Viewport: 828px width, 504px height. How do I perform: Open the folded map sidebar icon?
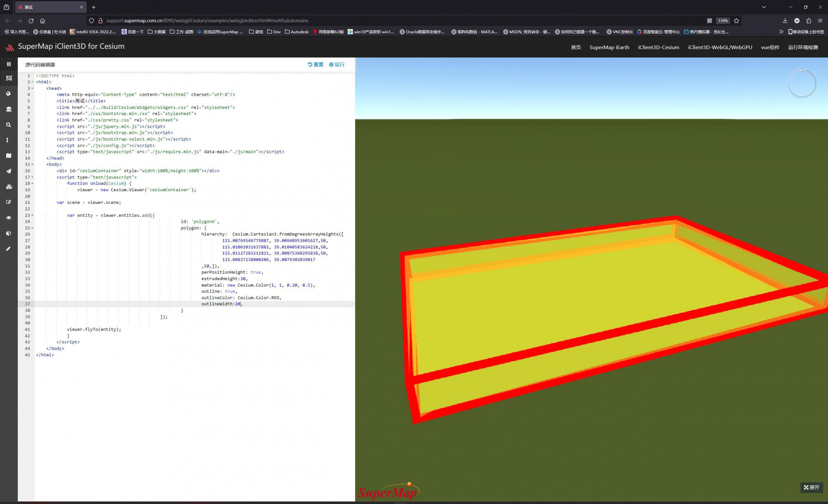pos(9,156)
